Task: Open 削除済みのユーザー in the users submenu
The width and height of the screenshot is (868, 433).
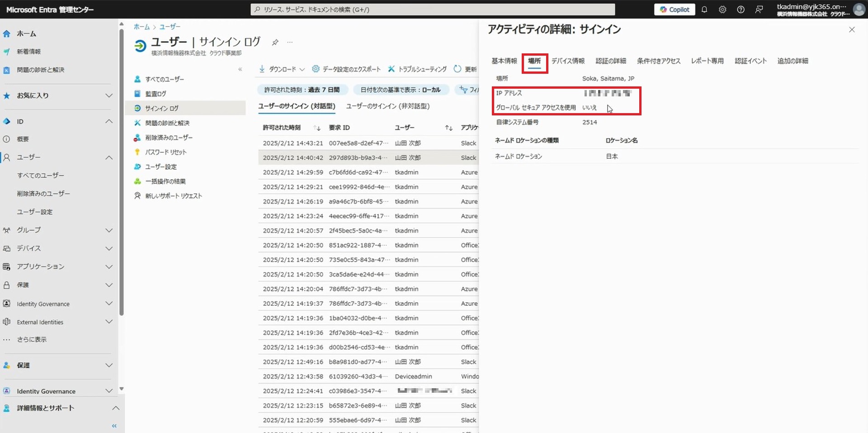Action: coord(169,138)
